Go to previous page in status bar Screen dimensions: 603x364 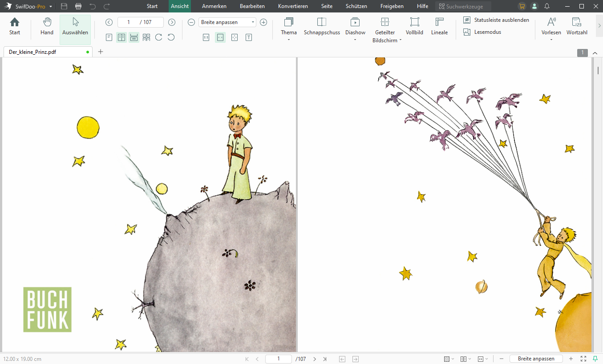(x=257, y=359)
